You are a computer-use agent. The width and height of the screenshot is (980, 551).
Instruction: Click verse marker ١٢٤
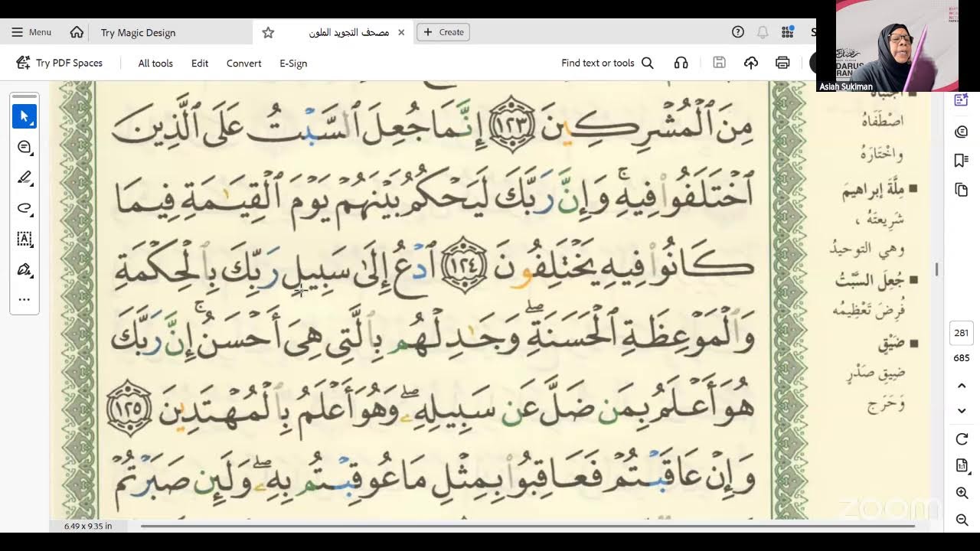pos(464,266)
